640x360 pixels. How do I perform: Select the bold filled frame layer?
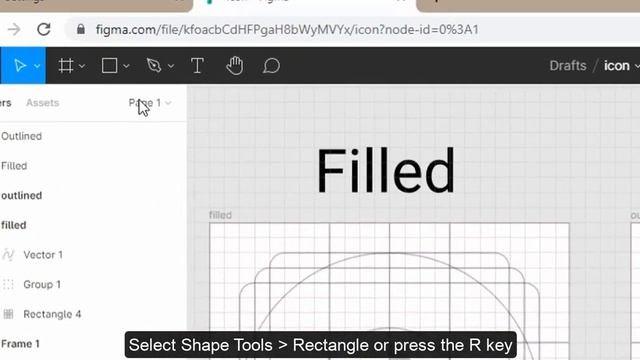tap(13, 225)
